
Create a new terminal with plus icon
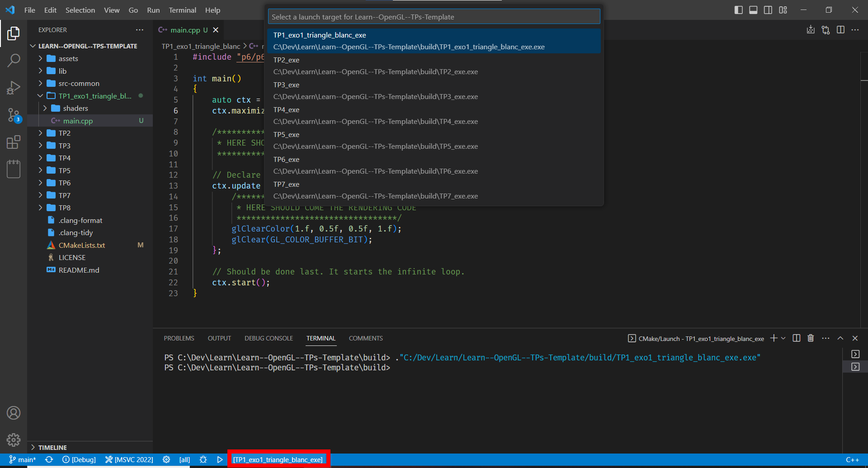[774, 338]
